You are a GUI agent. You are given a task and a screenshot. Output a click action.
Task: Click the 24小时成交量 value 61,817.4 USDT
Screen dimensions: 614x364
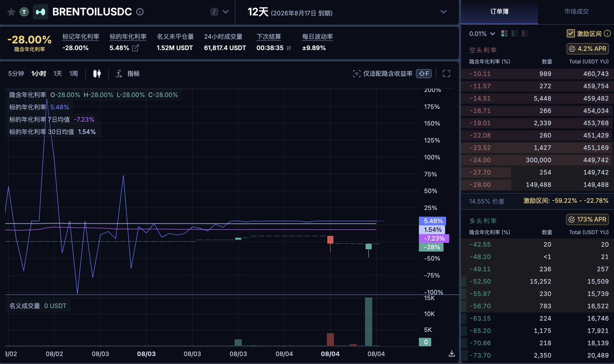(225, 48)
